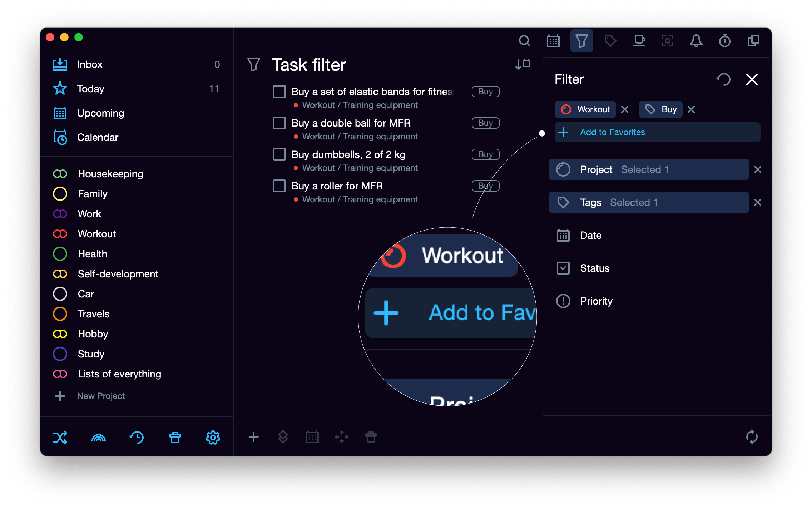Select the Upcoming menu item
Image resolution: width=812 pixels, height=509 pixels.
101,113
